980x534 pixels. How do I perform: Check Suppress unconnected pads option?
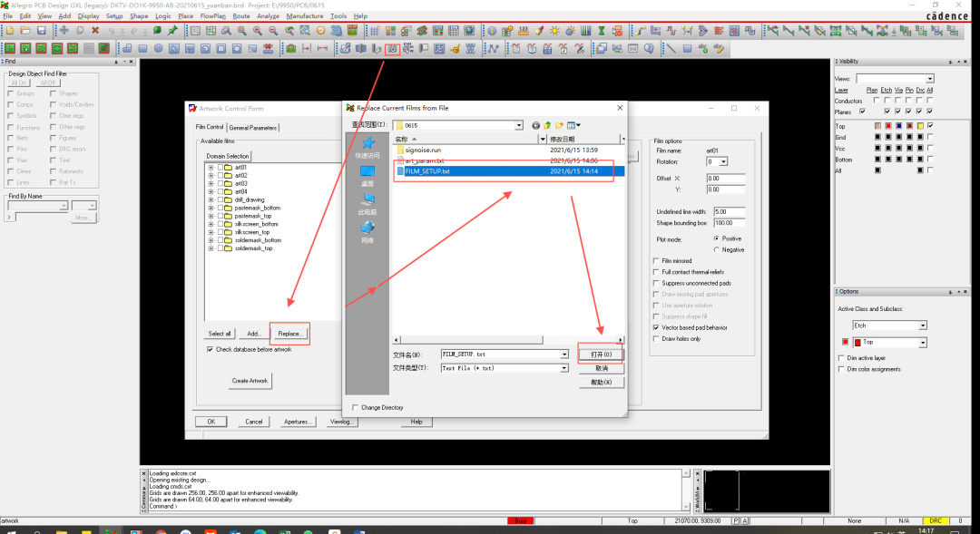tap(656, 284)
